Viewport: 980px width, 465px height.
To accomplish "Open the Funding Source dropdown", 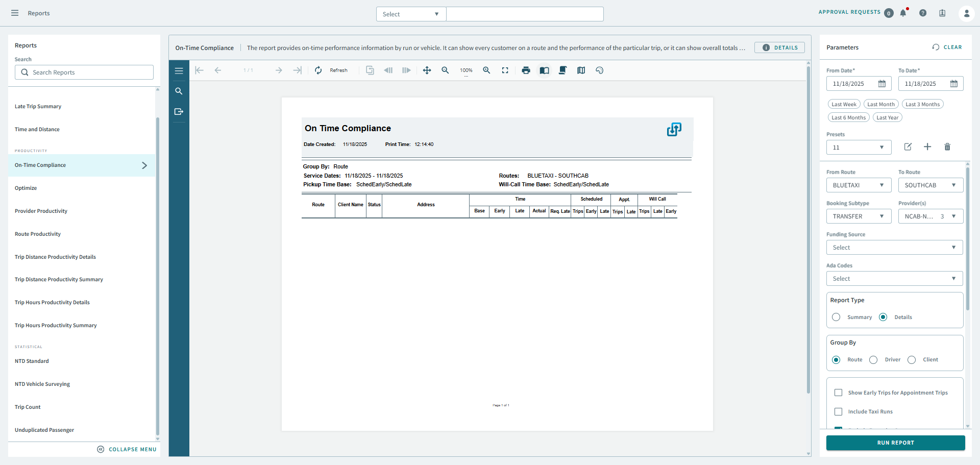I will pos(894,247).
